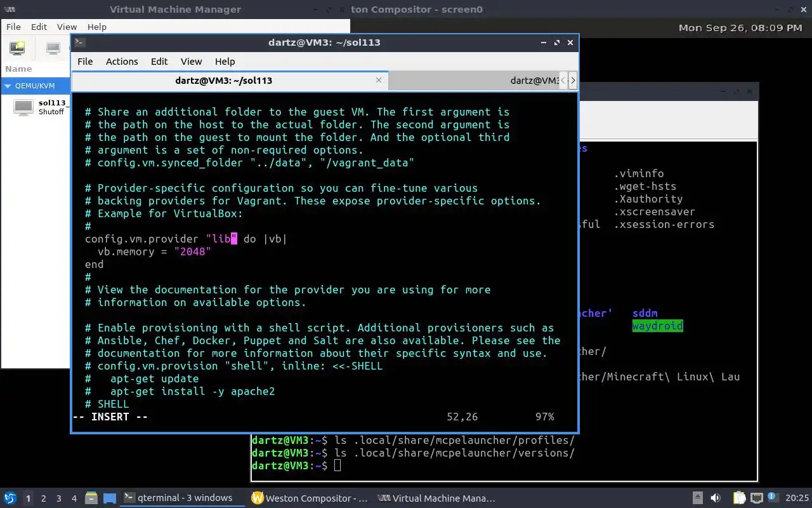Open Actions menu in qterminal
The width and height of the screenshot is (812, 508).
point(122,62)
